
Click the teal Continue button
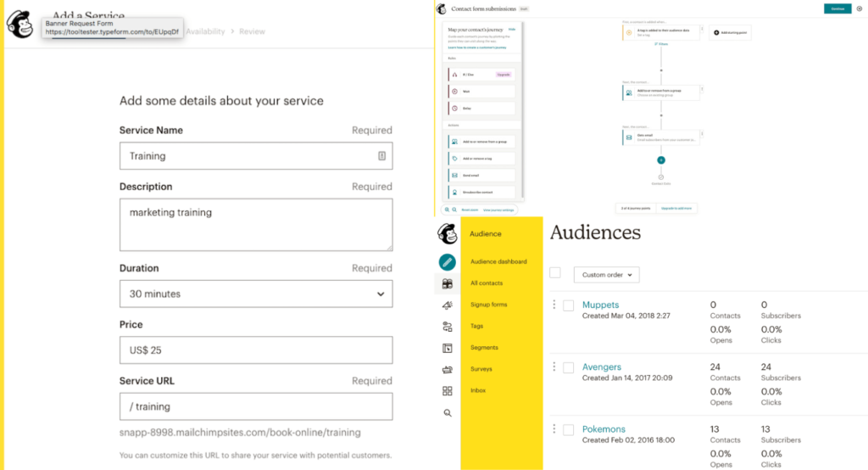pyautogui.click(x=837, y=8)
